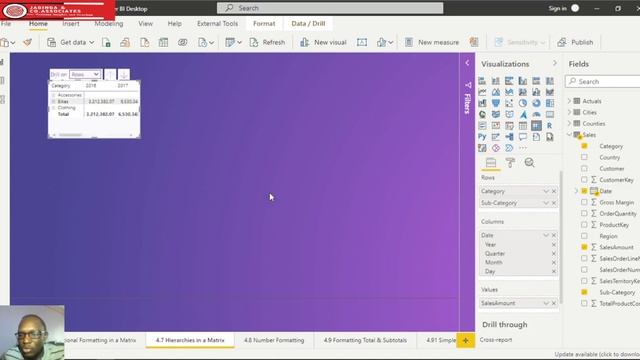The image size is (640, 360).
Task: Select the scatter chart visual
Action: [x=509, y=103]
